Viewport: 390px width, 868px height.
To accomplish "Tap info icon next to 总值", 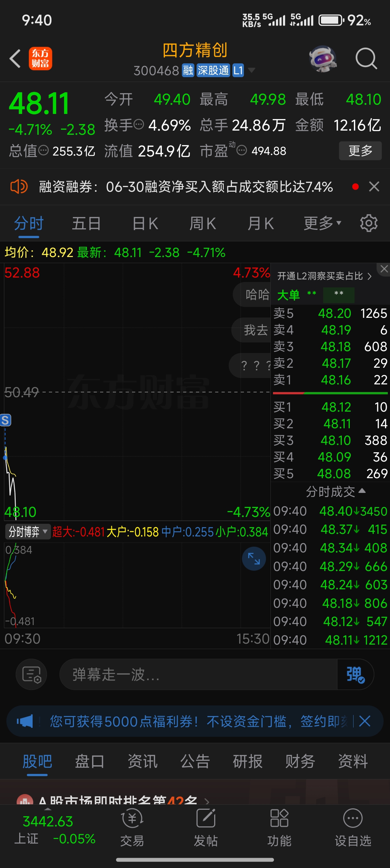I will click(43, 151).
